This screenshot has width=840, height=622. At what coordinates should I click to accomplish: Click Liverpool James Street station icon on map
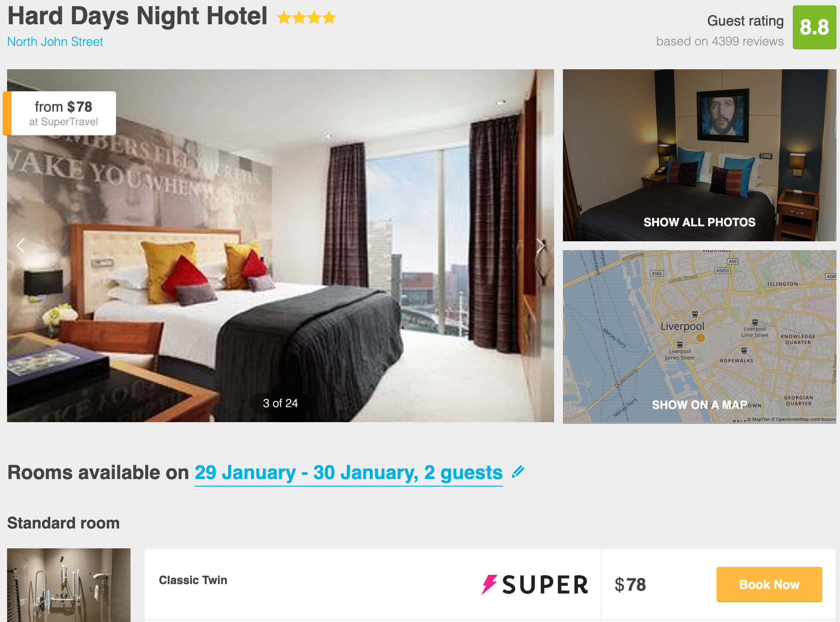click(680, 345)
